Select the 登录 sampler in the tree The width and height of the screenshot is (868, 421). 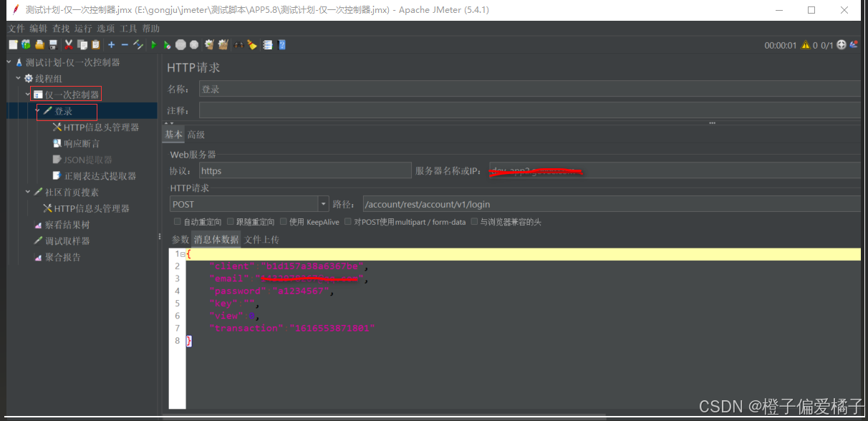64,112
